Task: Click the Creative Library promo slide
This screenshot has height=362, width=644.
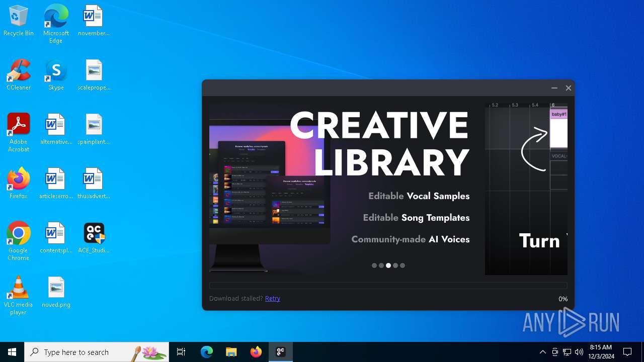Action: click(x=343, y=189)
